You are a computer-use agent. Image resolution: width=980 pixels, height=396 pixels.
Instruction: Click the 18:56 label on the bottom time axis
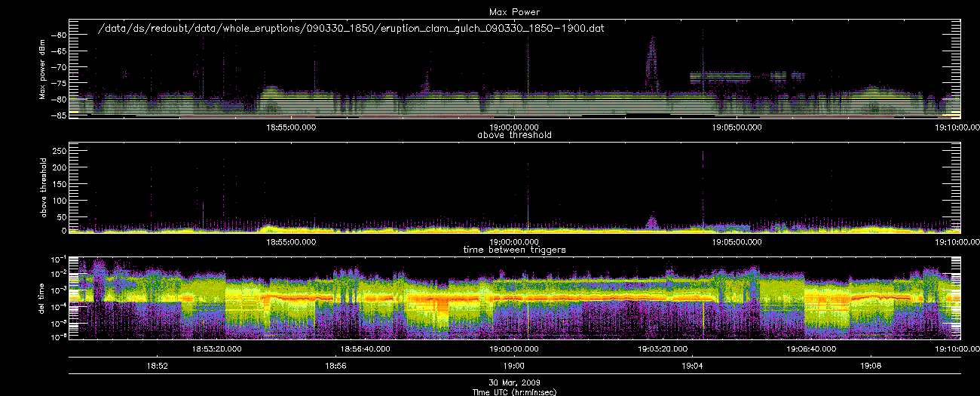click(x=335, y=366)
